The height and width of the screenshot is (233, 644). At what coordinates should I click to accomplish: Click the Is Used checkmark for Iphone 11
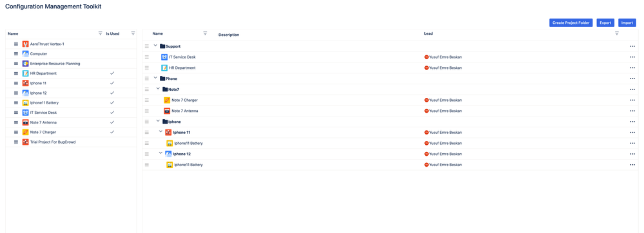(x=112, y=83)
